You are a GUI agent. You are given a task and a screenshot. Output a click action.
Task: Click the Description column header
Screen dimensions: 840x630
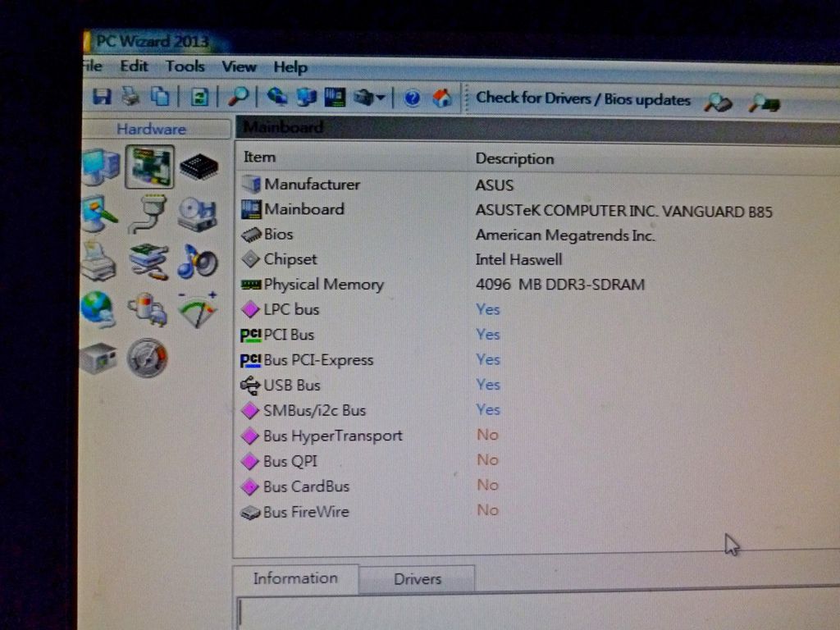(515, 158)
